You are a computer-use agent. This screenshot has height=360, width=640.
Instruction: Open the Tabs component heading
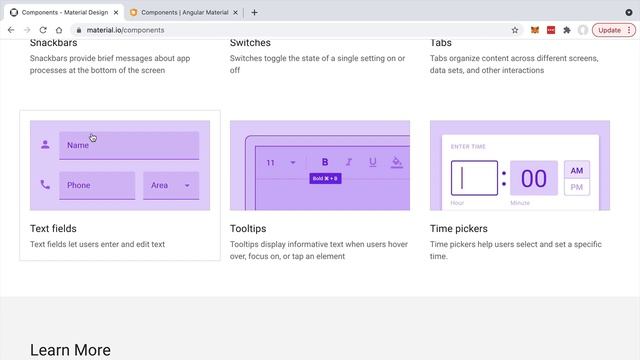point(440,43)
